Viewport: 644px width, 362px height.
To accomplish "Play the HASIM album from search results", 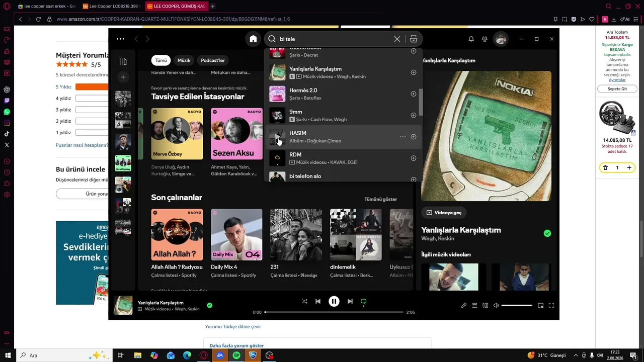I will tap(277, 137).
